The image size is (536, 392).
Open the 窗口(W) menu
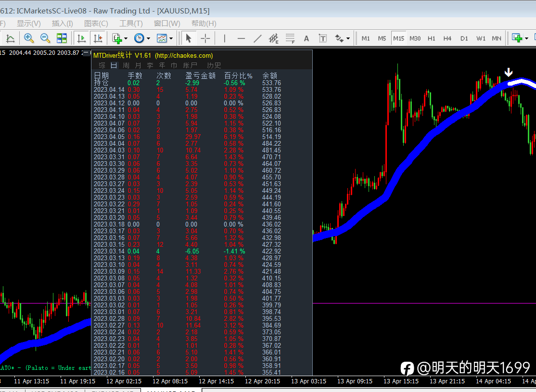(167, 24)
